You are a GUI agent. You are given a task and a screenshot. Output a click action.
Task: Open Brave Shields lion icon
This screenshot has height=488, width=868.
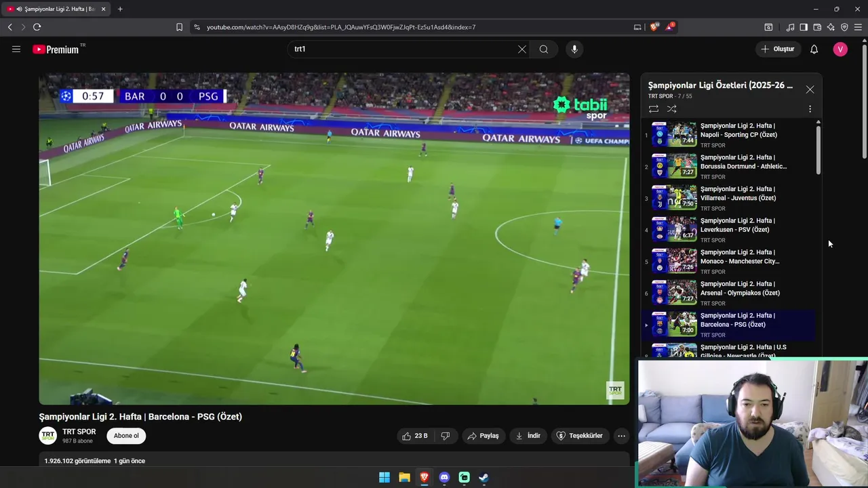click(654, 27)
